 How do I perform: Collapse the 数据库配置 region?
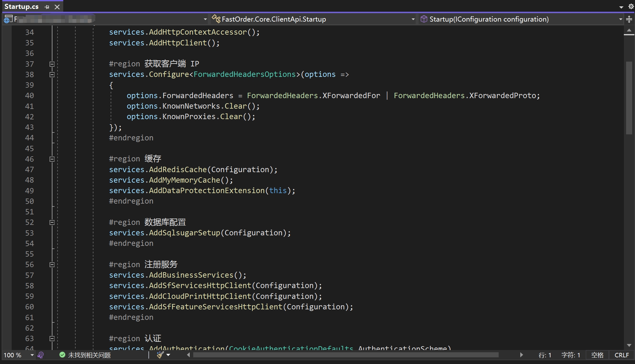52,223
